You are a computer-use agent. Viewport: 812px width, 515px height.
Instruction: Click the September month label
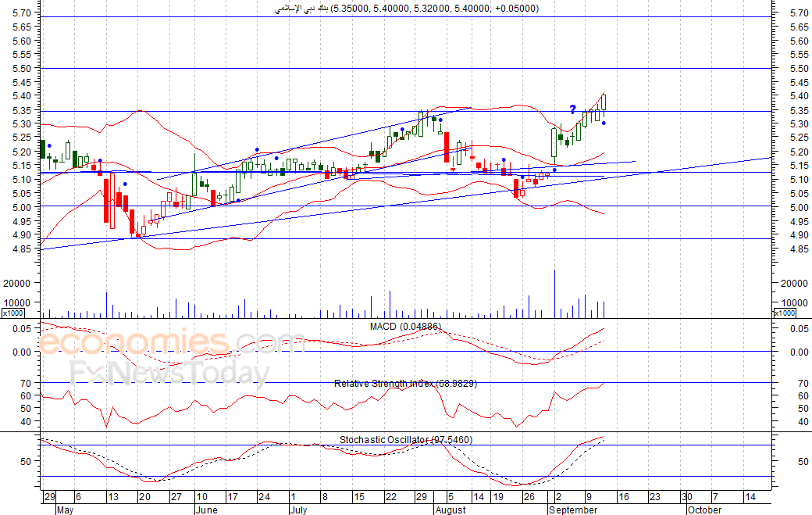click(573, 510)
